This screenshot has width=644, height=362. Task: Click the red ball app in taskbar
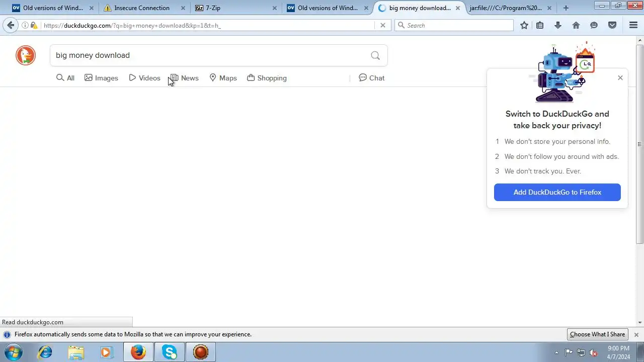(x=201, y=352)
